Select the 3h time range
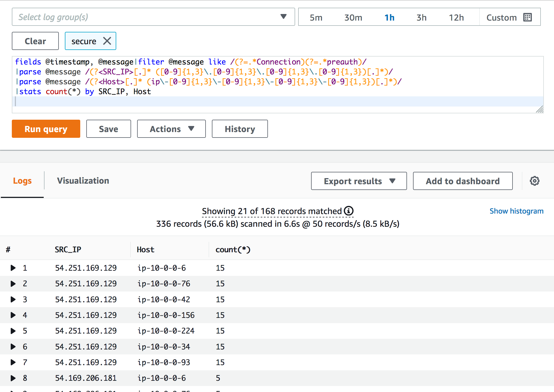Image resolution: width=554 pixels, height=392 pixels. (x=421, y=18)
